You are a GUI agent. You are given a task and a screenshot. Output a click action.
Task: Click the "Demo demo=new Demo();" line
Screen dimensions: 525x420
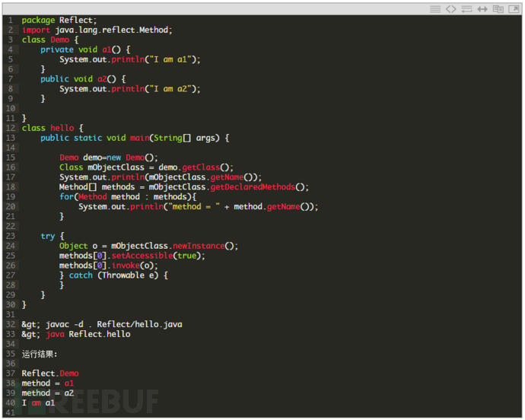(x=109, y=157)
